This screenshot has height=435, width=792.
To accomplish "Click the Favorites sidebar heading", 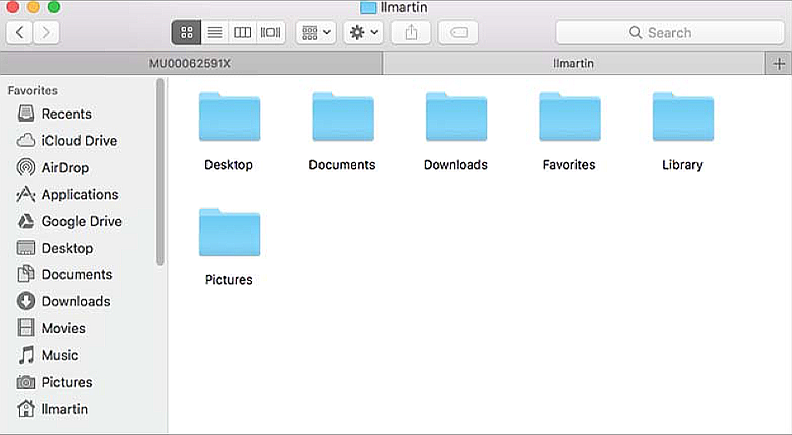I will coord(33,90).
